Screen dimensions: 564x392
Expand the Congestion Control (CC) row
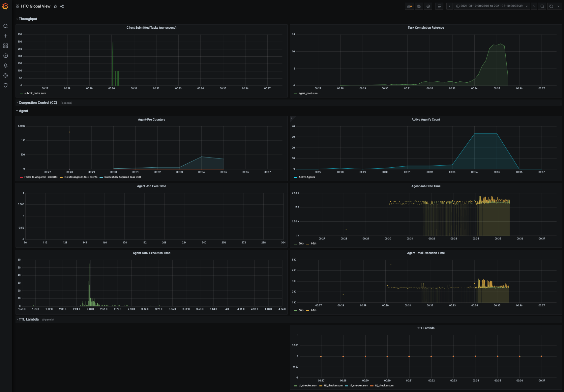(x=38, y=103)
